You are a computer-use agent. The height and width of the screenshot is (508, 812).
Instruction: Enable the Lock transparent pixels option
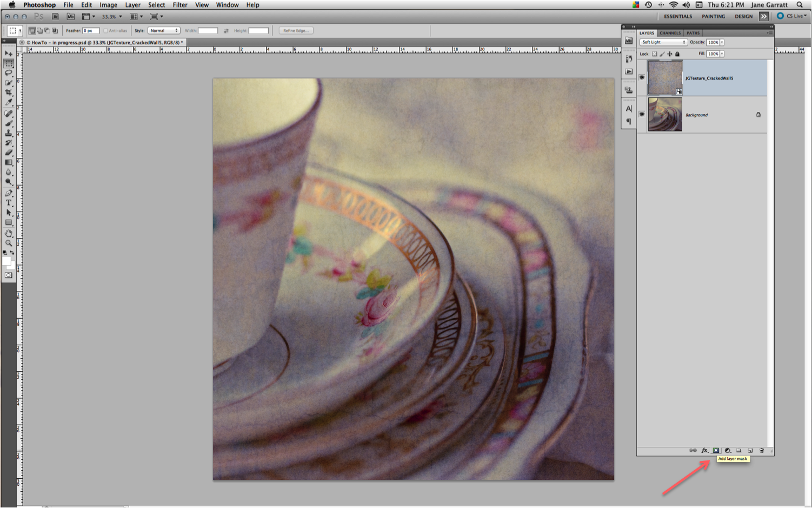(655, 54)
